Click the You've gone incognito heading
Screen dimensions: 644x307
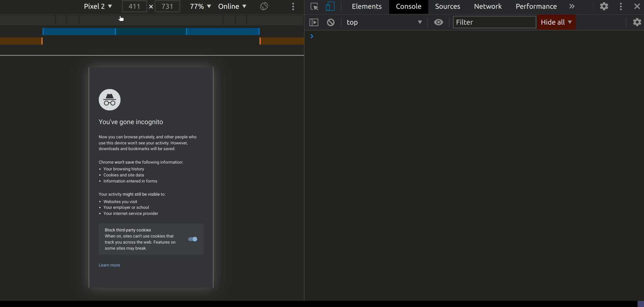pos(131,122)
